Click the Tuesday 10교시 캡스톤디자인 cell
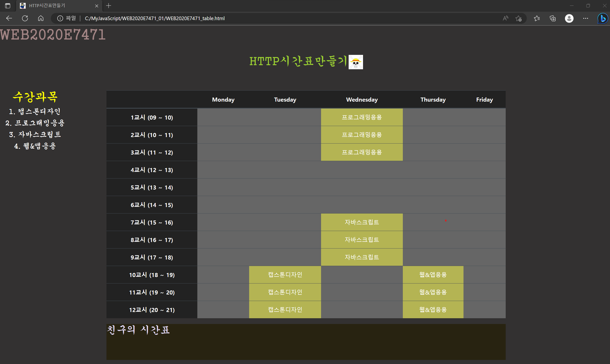The height and width of the screenshot is (364, 610). (285, 275)
